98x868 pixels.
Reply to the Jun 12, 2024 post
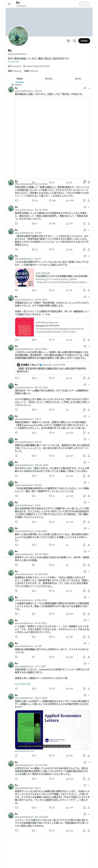tap(16, 201)
